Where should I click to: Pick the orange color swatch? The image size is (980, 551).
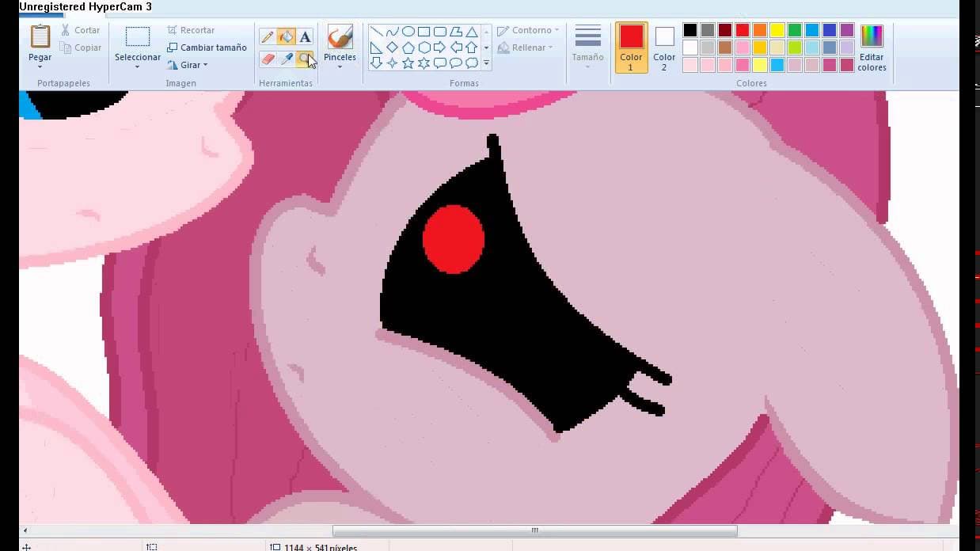[760, 30]
